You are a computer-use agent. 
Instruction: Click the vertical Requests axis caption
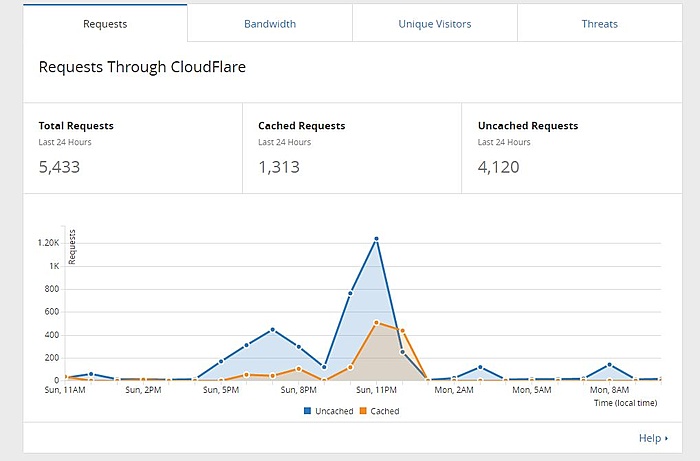point(72,247)
